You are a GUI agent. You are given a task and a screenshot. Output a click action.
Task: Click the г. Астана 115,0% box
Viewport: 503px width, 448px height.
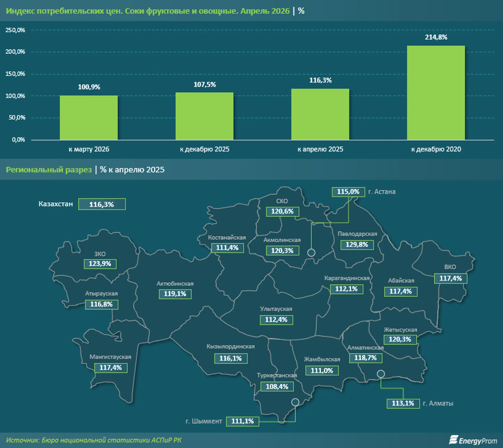[x=348, y=192]
